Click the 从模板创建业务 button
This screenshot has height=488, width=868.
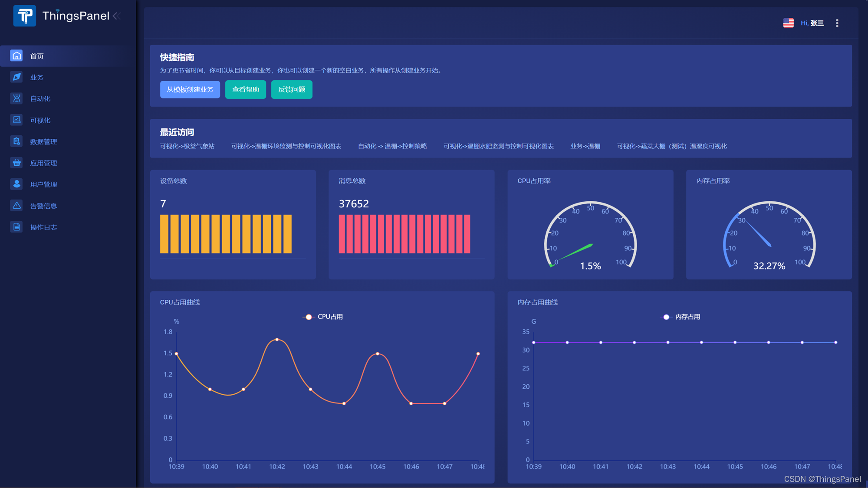(x=190, y=89)
